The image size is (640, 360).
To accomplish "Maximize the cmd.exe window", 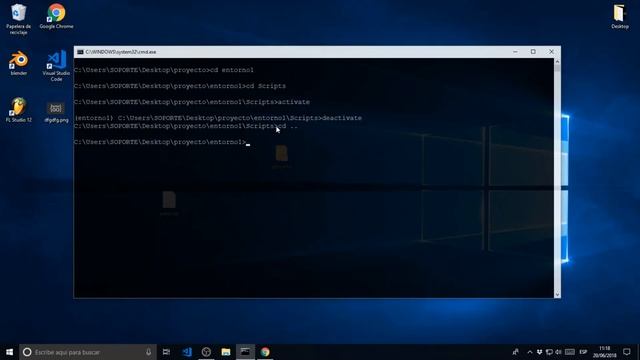I will [x=533, y=52].
